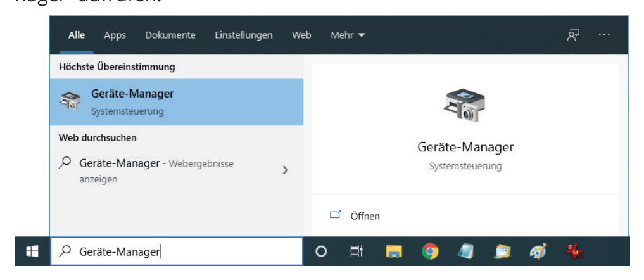Switch to the Apps tab
This screenshot has width=644, height=280.
[x=115, y=35]
